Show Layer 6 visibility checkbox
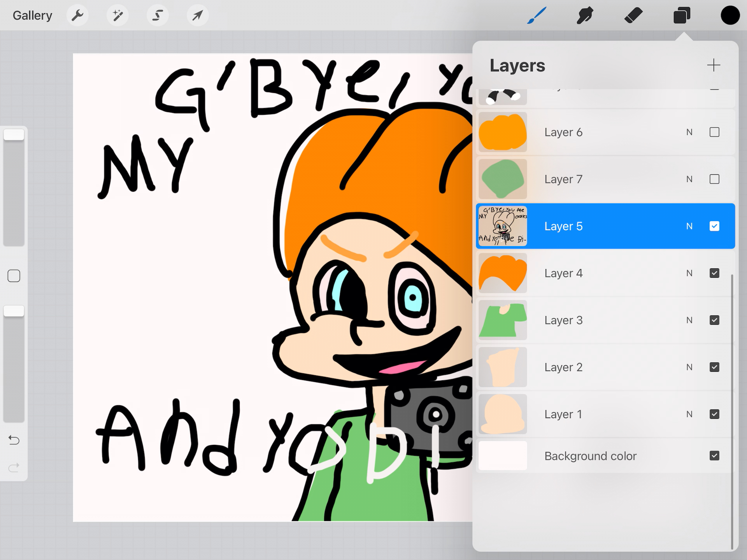Viewport: 747px width, 560px height. coord(714,132)
